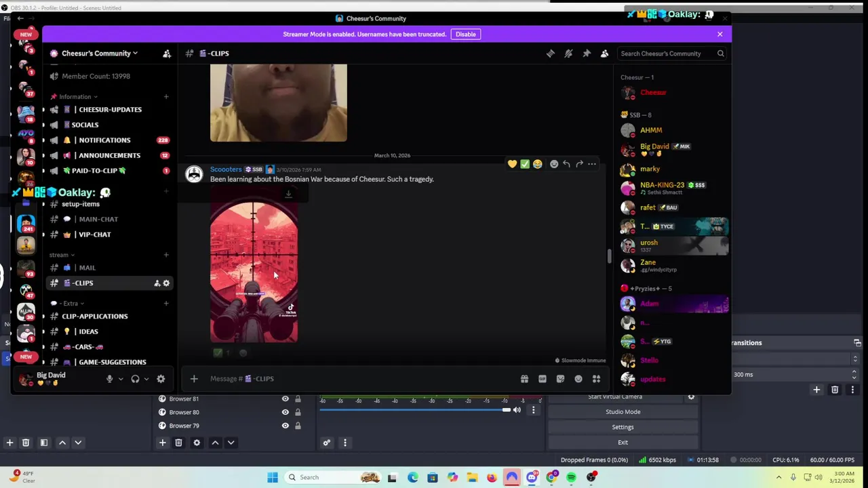Toggle lock on Browser 79 source

[298, 426]
